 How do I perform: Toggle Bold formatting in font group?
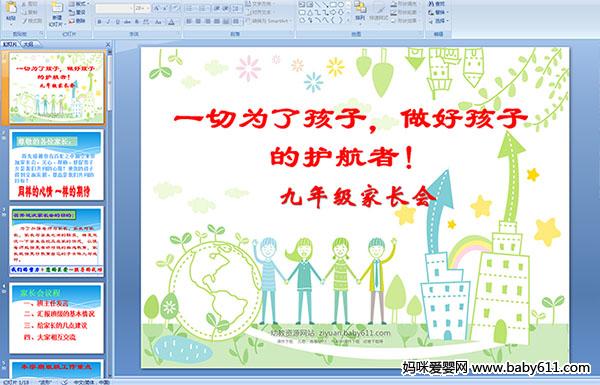99,22
